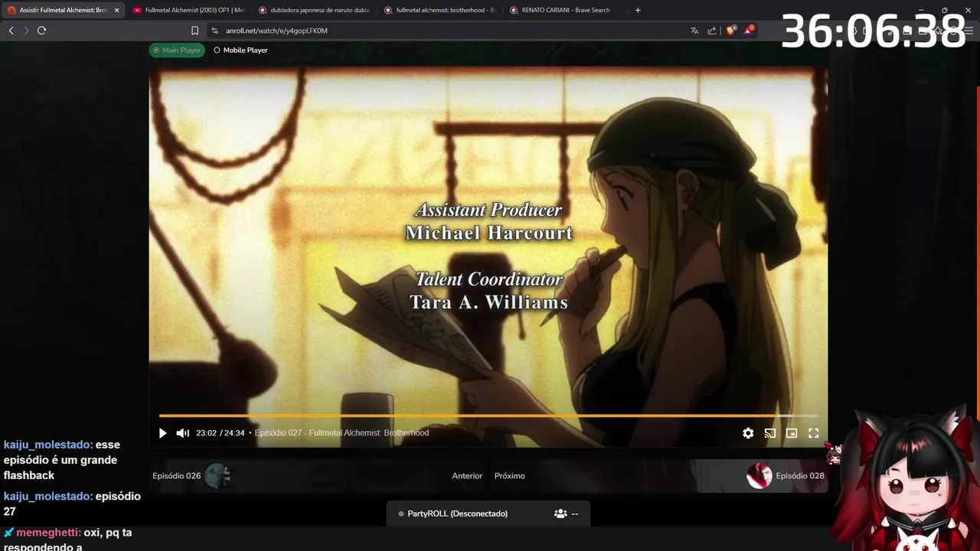Enter fullscreen video mode
The height and width of the screenshot is (551, 980).
pyautogui.click(x=814, y=433)
